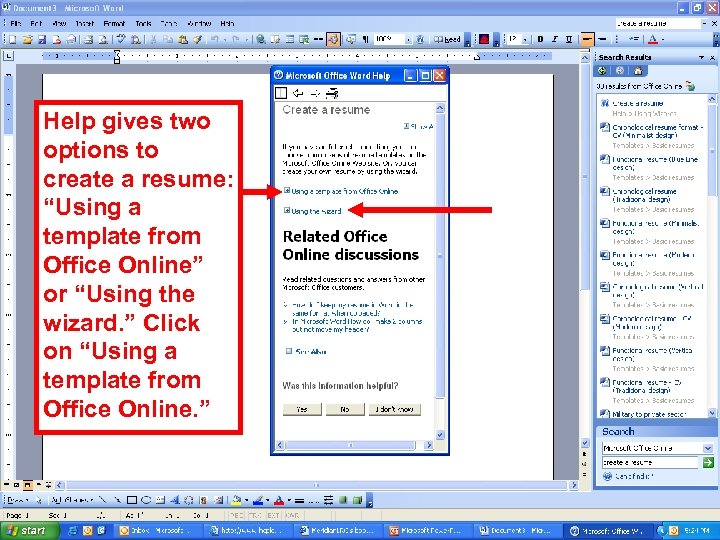
Task: Click Show All in the Help window
Action: click(x=418, y=126)
